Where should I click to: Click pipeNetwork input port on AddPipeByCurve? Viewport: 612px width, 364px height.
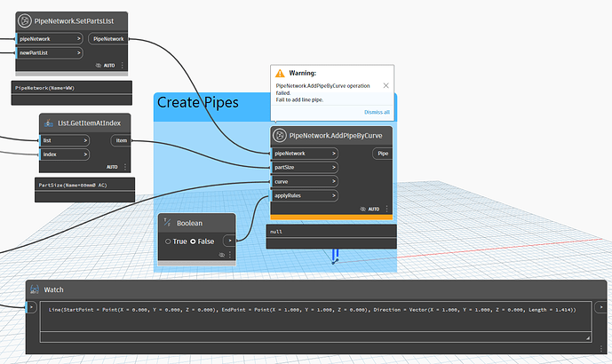(x=305, y=154)
